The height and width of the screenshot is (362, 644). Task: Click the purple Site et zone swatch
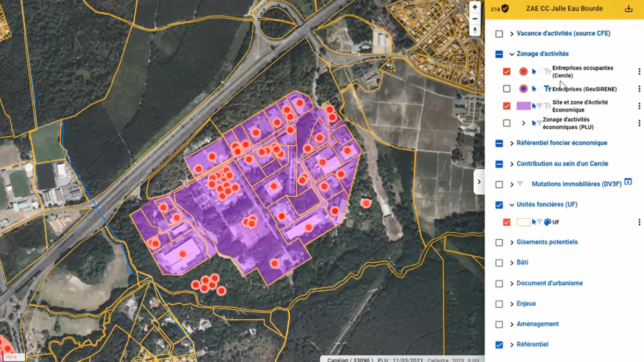coord(523,106)
